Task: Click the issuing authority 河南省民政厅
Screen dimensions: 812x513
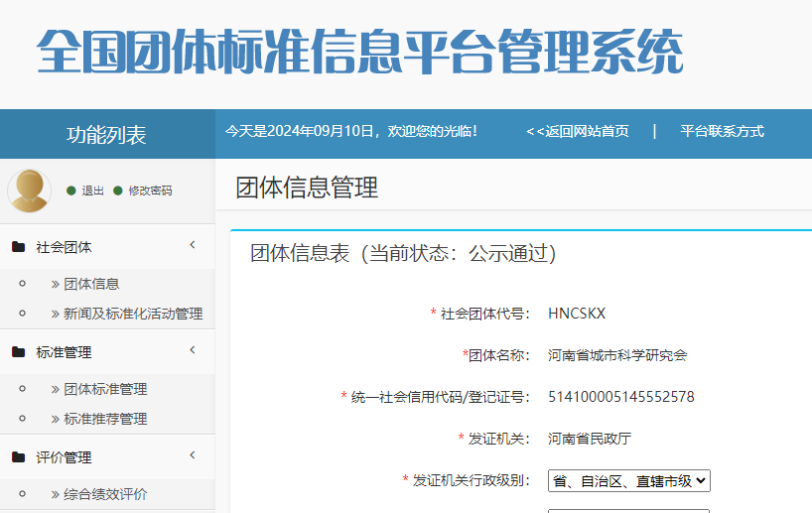Action: point(590,439)
